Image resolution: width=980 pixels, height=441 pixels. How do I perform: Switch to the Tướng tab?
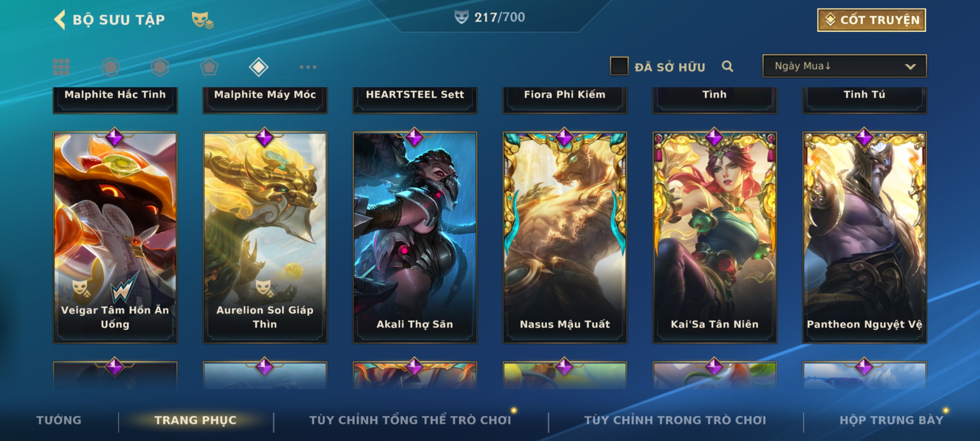tap(59, 420)
